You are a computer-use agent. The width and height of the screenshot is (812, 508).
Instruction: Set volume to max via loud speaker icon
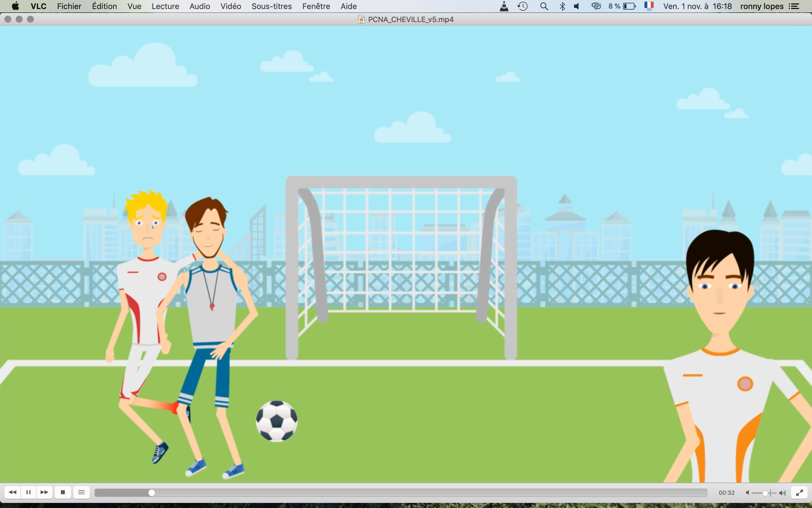point(782,493)
